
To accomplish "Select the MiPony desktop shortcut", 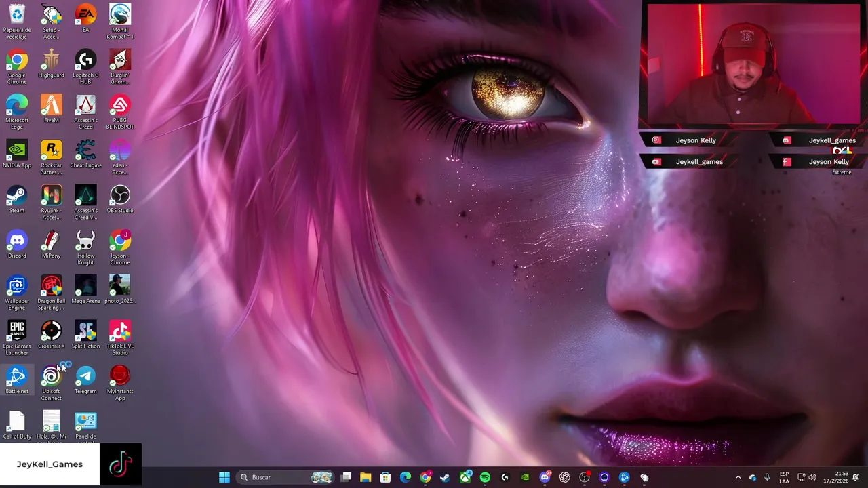I will (51, 245).
